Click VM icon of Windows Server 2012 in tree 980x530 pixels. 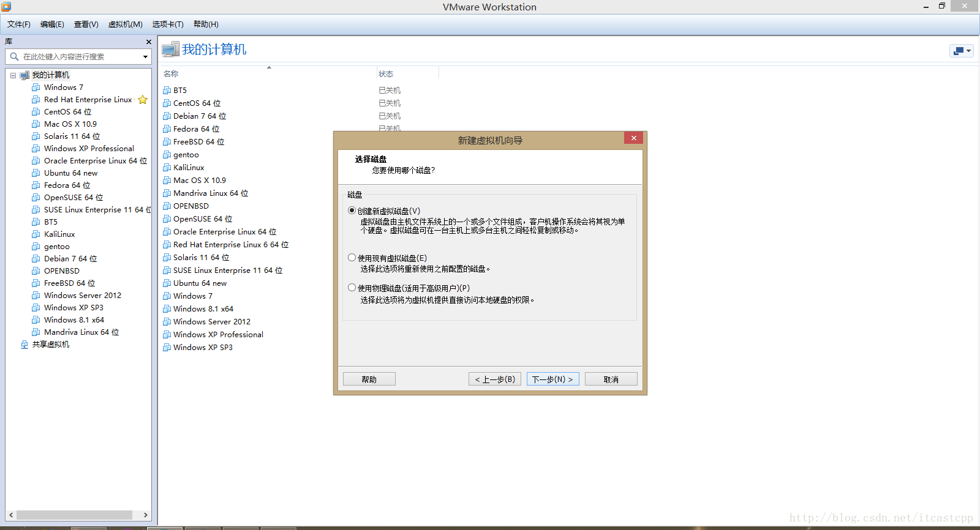coord(36,296)
